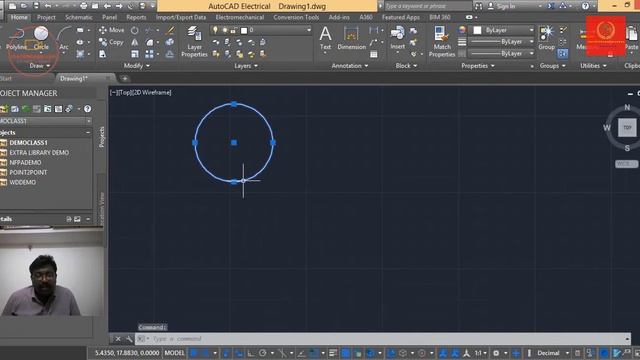
Task: Toggle lineweight display in status bar
Action: tap(333, 353)
